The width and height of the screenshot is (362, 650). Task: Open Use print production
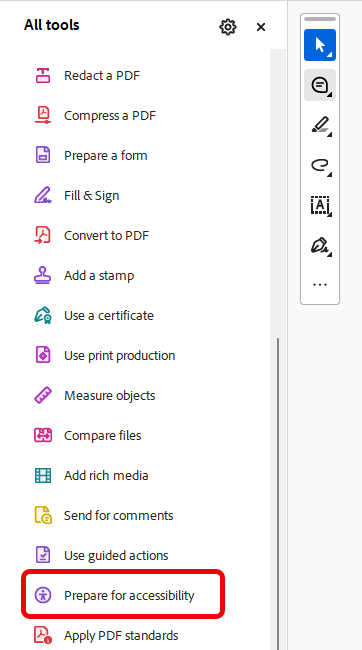coord(119,355)
